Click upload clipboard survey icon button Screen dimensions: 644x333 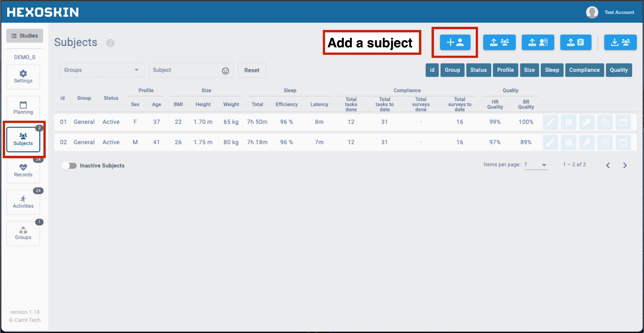click(x=576, y=42)
